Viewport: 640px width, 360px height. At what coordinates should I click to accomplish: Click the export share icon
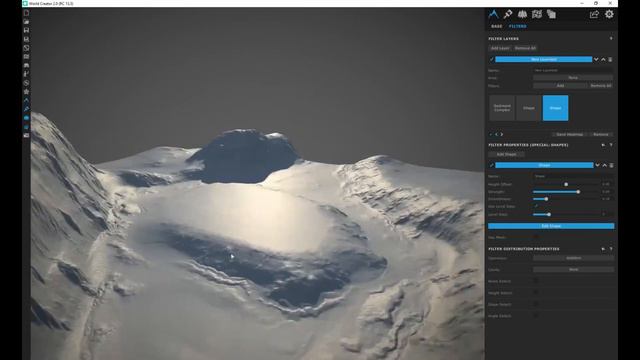click(594, 14)
